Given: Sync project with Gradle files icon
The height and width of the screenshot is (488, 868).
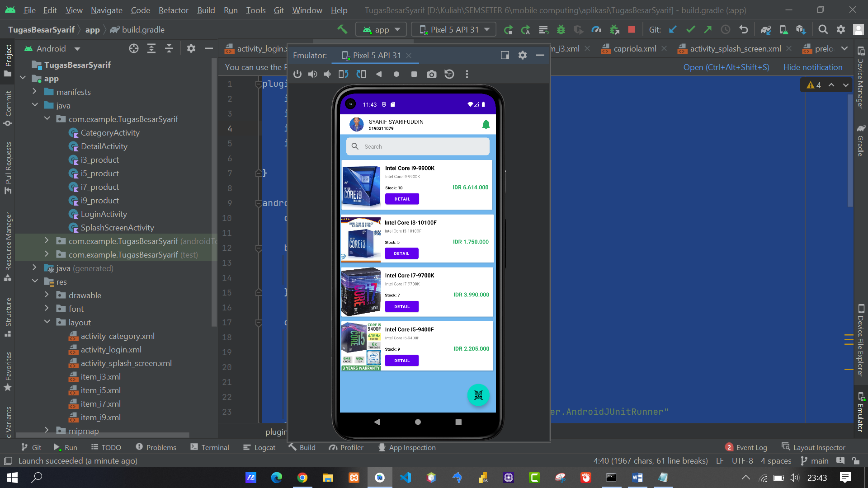Looking at the screenshot, I should 765,30.
